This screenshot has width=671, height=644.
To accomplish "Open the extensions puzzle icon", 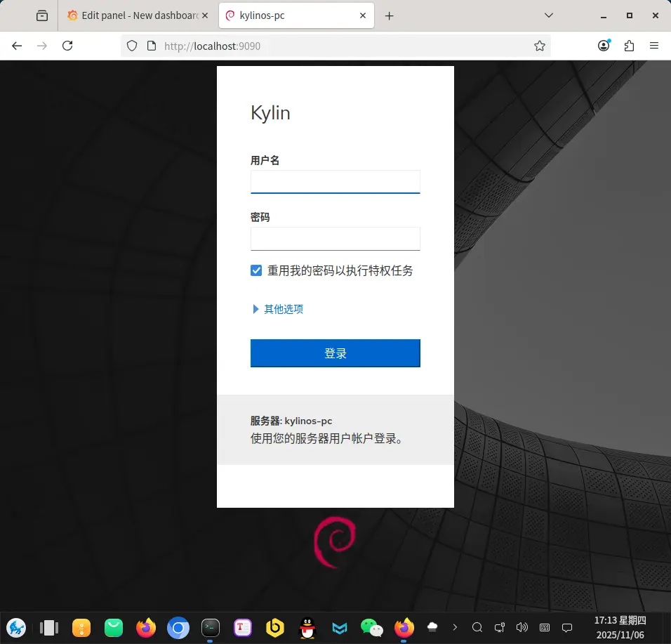I will [629, 46].
